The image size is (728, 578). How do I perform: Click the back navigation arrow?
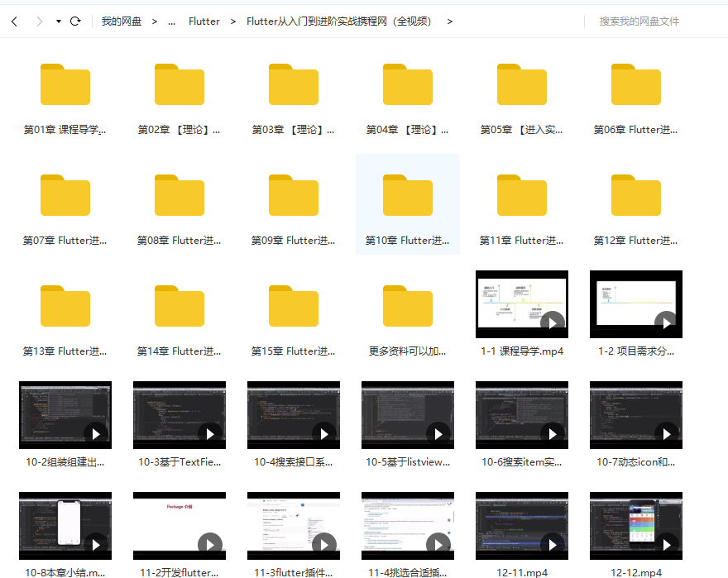(x=15, y=21)
